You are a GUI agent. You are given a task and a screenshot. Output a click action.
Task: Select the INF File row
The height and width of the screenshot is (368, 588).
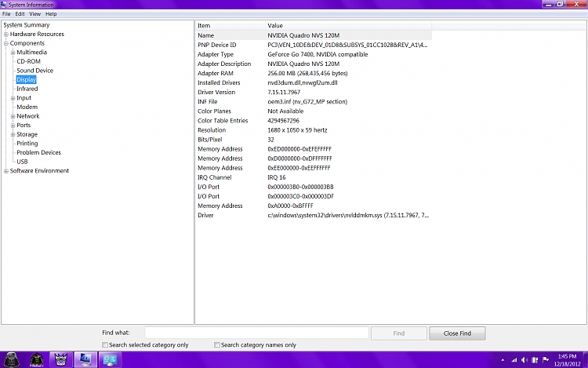[x=314, y=102]
